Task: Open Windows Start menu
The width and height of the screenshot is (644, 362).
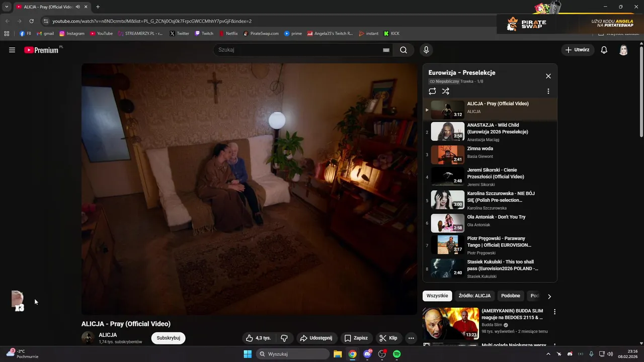Action: click(x=248, y=354)
